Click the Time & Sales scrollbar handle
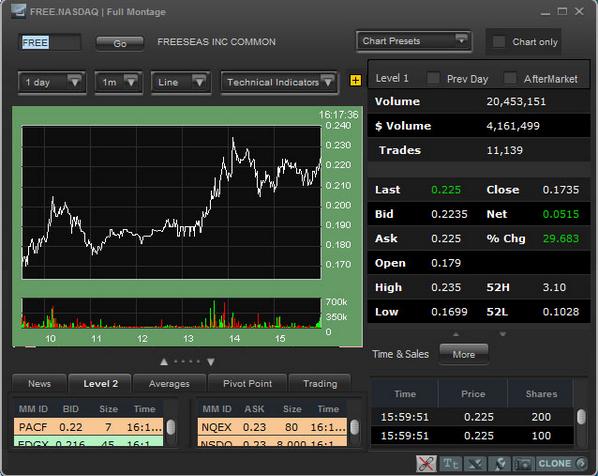 pyautogui.click(x=581, y=416)
